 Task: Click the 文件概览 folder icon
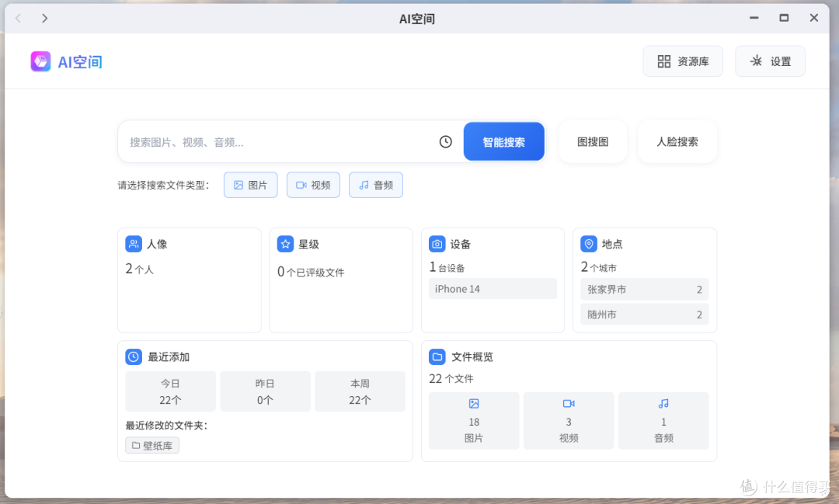click(437, 357)
